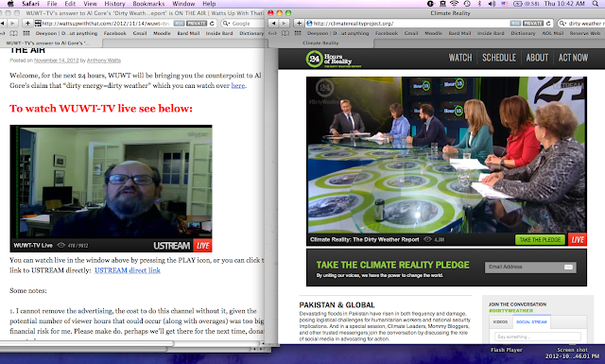Click the TAKE THE PLEDGE button

click(x=540, y=240)
